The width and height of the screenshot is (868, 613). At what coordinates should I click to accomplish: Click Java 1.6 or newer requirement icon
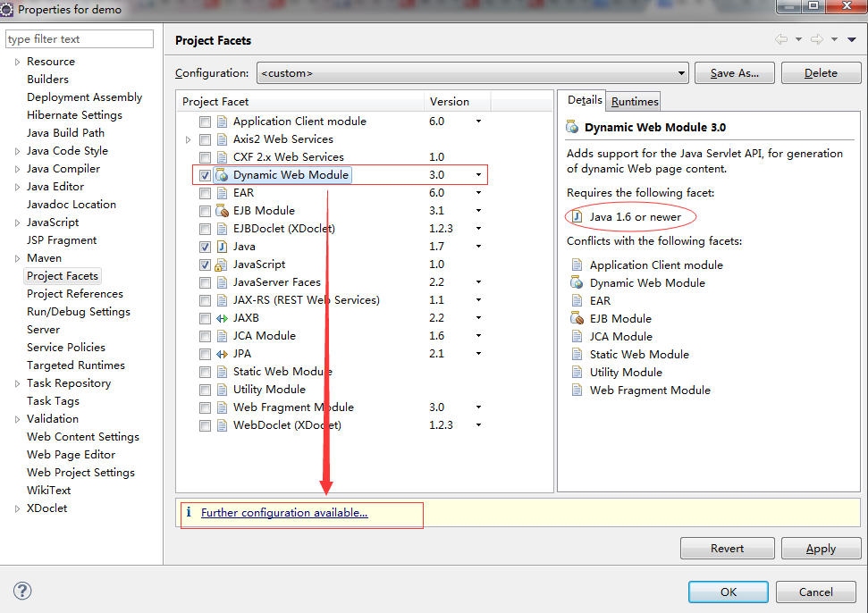point(577,216)
